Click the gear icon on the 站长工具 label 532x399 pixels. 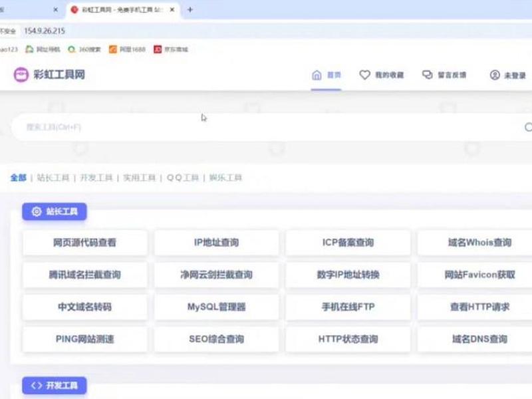point(37,211)
